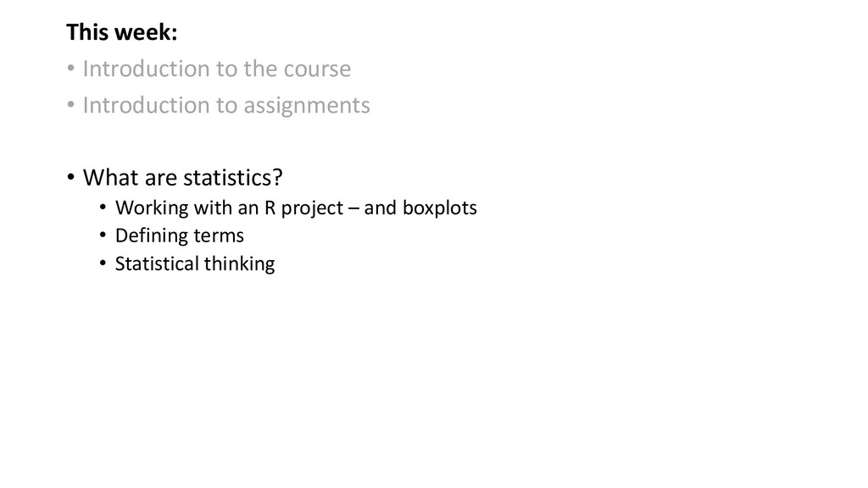Click the bullet dot before "Introduction to the course"
Screen dimensions: 868x488
70,69
